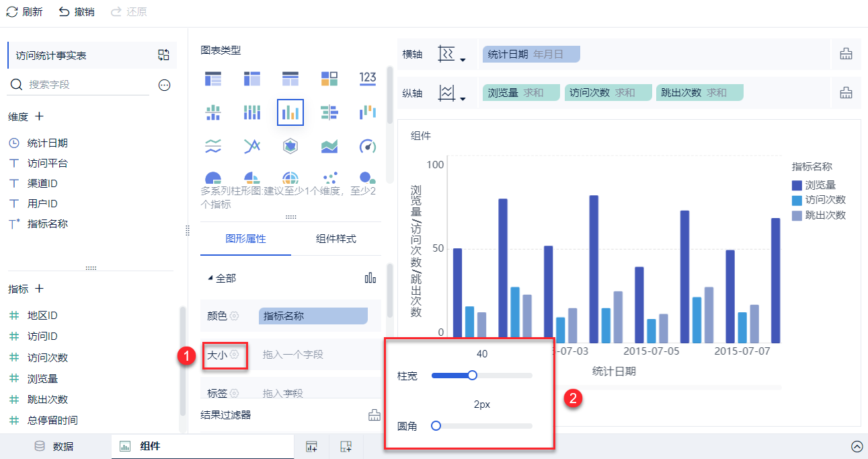This screenshot has height=459, width=868.
Task: Select the grouped table chart type
Action: point(213,78)
